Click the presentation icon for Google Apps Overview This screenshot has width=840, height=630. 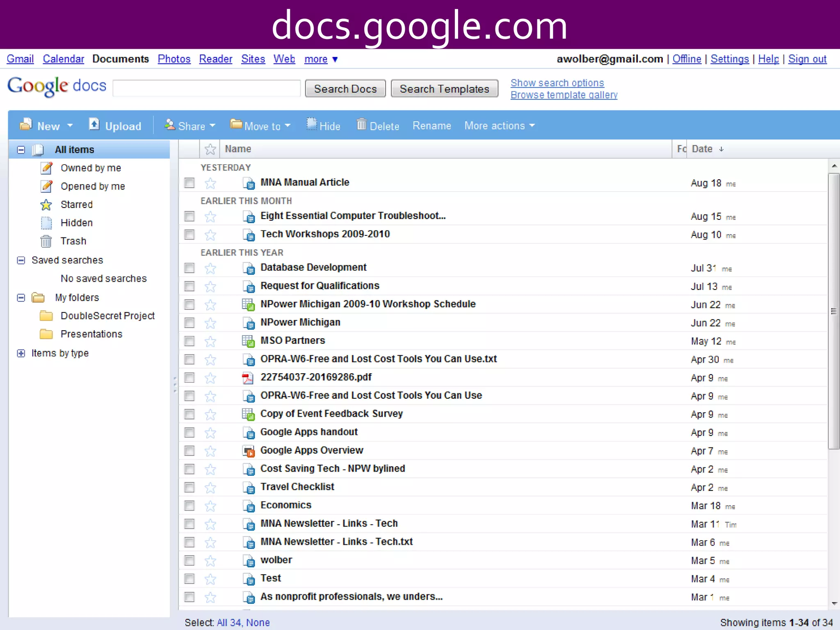click(x=248, y=451)
